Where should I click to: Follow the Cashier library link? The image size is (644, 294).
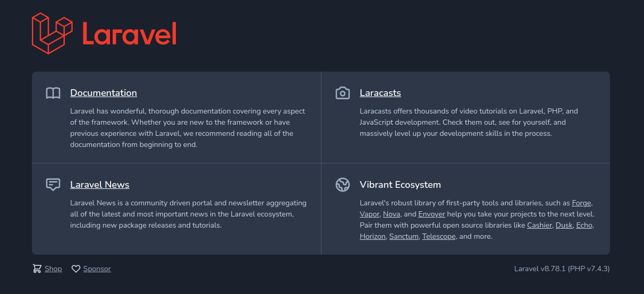[x=539, y=225]
